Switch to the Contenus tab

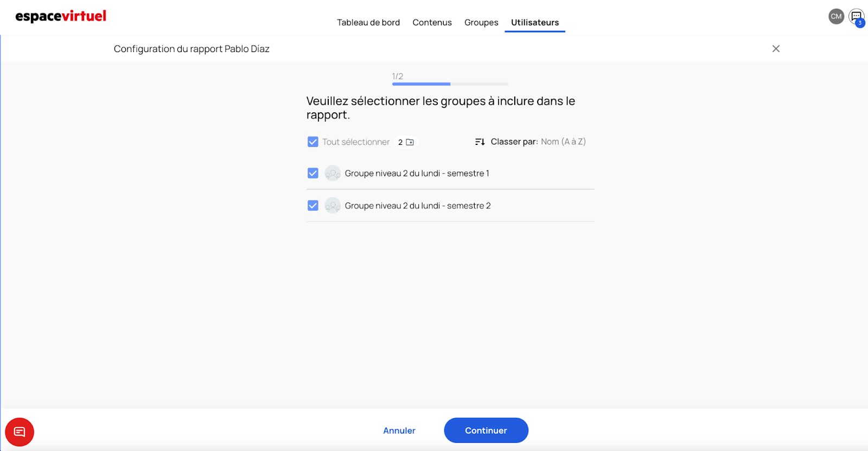[x=432, y=22]
